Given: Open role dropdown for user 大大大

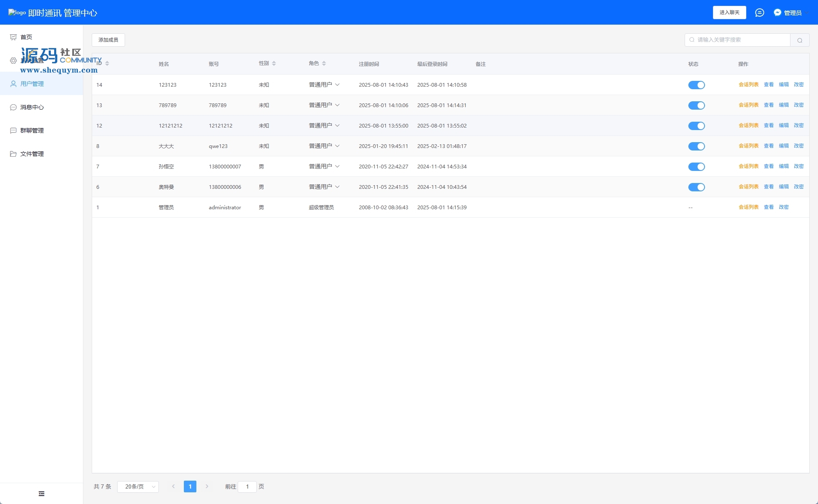Looking at the screenshot, I should tap(324, 146).
